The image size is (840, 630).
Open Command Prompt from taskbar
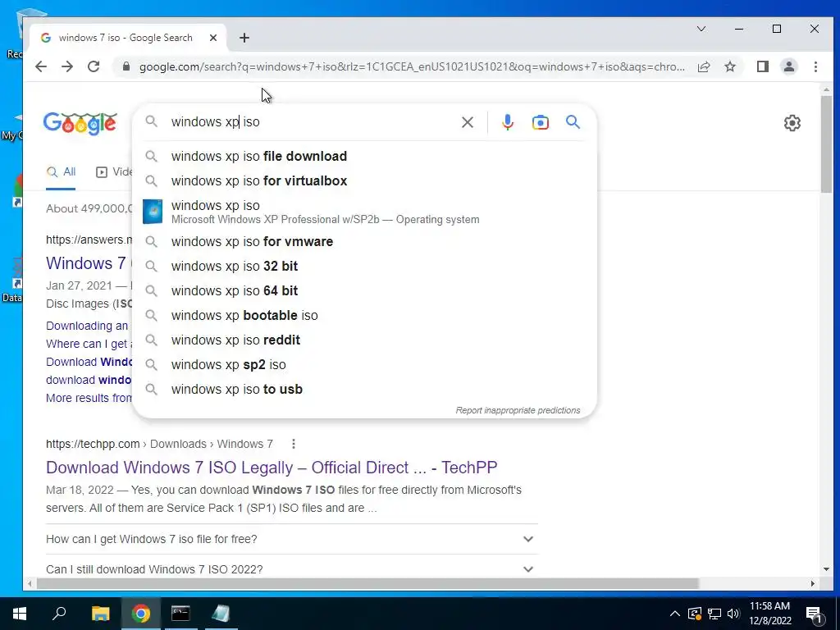tap(180, 614)
